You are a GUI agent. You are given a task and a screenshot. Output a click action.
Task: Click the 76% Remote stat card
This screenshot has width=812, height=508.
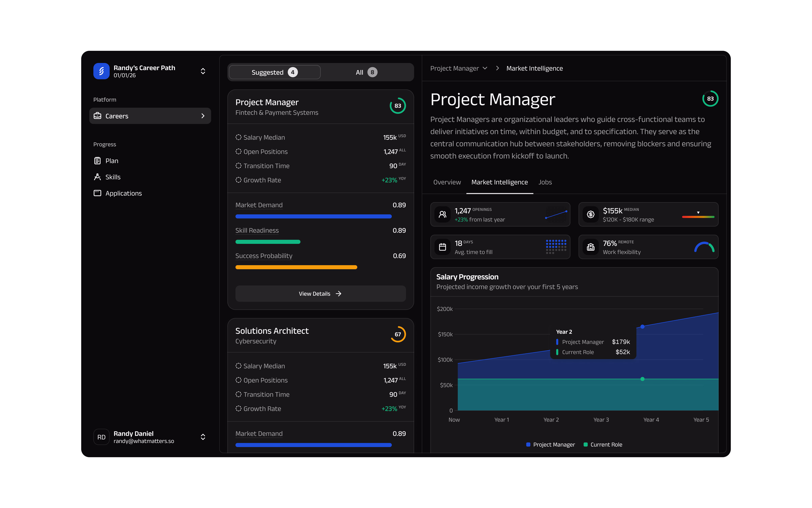(x=648, y=247)
